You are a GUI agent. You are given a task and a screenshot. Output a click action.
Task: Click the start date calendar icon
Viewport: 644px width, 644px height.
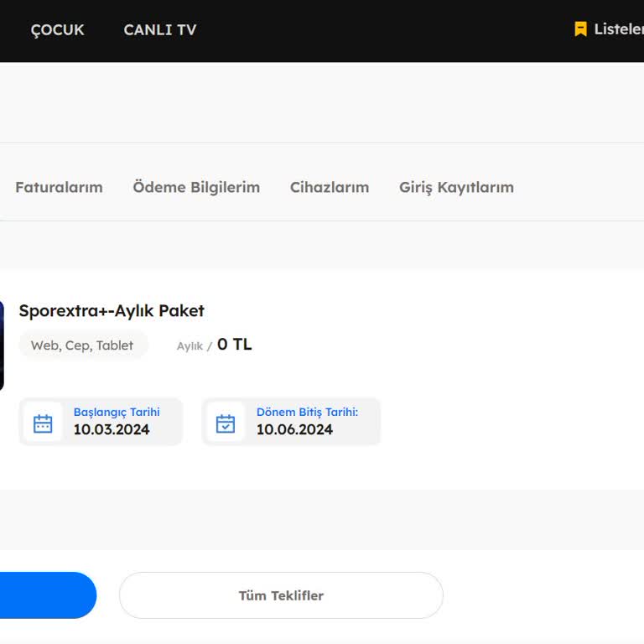(43, 423)
